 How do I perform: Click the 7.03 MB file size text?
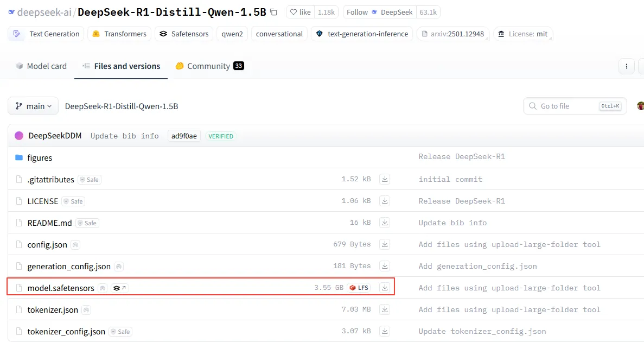356,309
